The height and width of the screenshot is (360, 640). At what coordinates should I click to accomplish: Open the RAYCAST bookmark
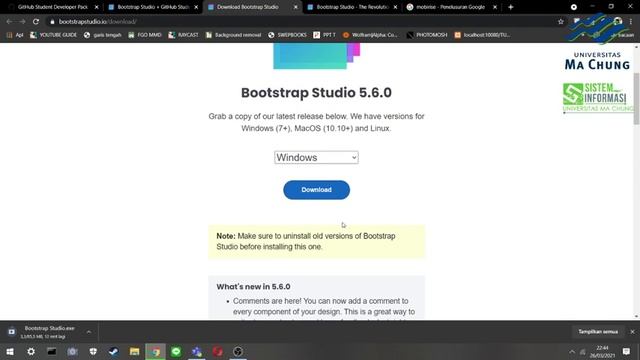tap(183, 35)
